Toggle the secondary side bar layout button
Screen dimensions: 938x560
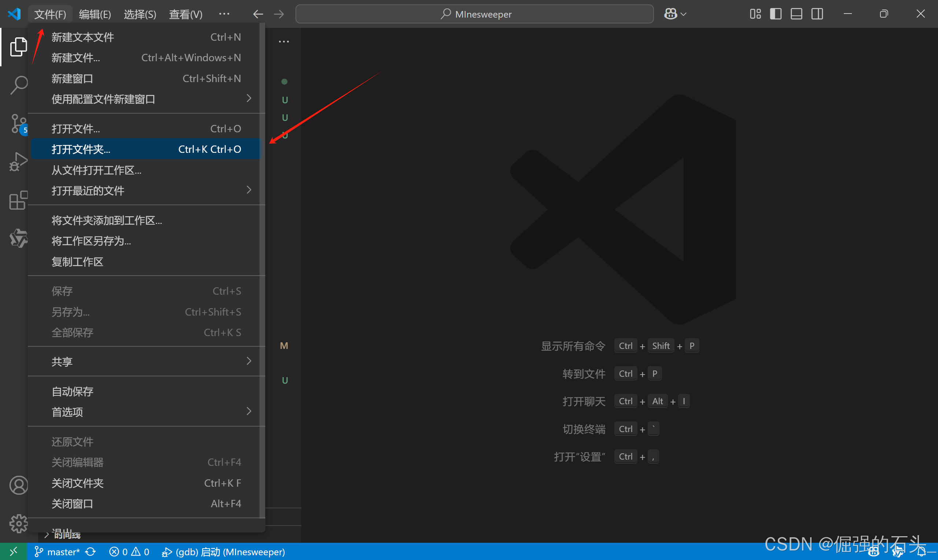[817, 14]
